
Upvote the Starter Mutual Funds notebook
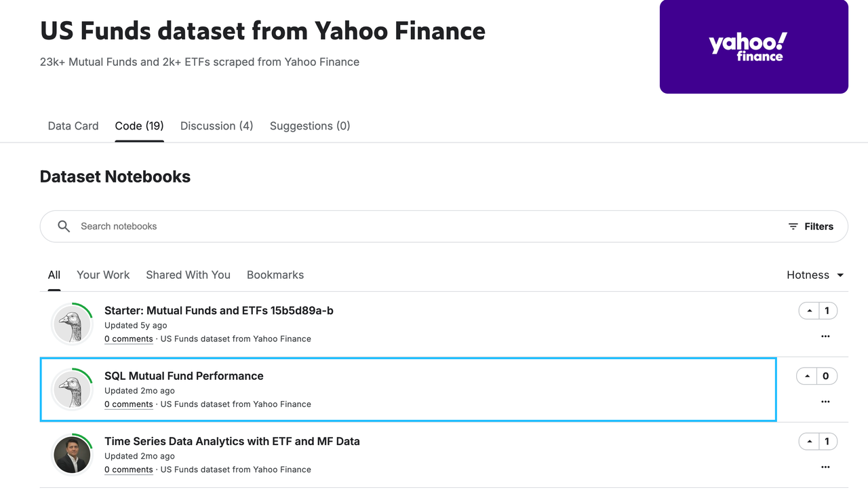click(x=808, y=311)
